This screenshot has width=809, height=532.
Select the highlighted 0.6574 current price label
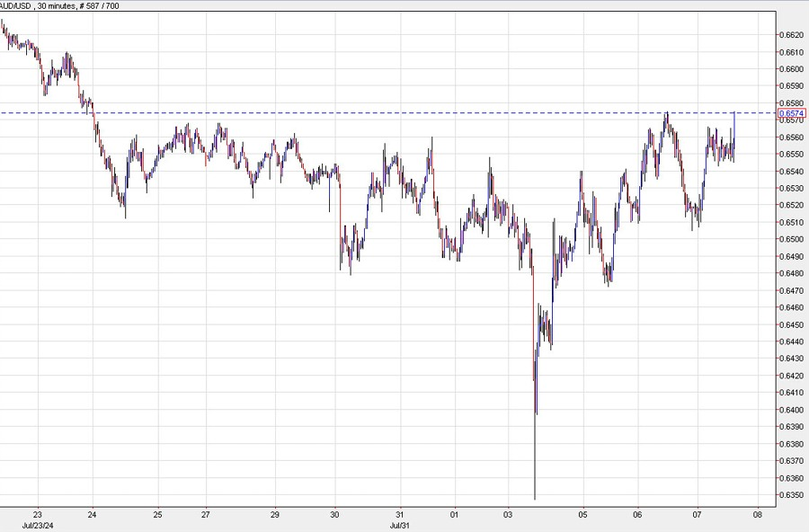tap(792, 113)
